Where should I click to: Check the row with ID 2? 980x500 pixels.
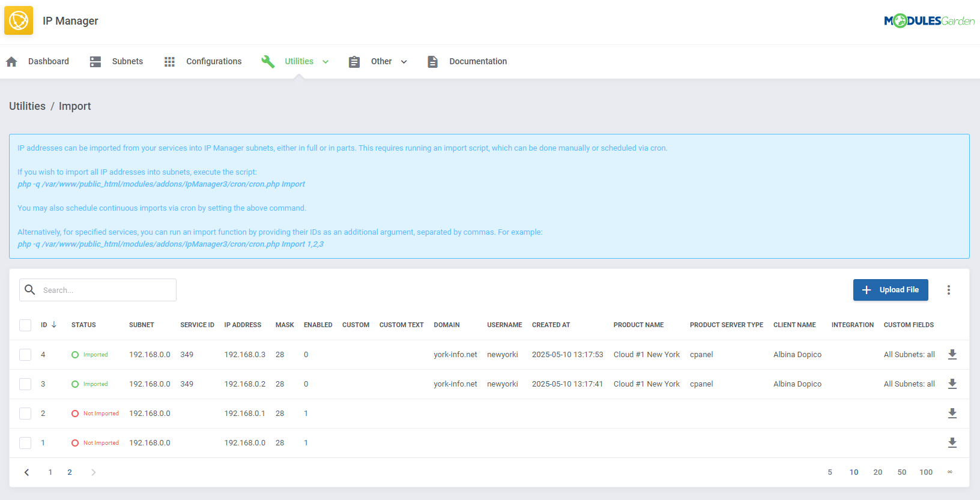point(25,414)
